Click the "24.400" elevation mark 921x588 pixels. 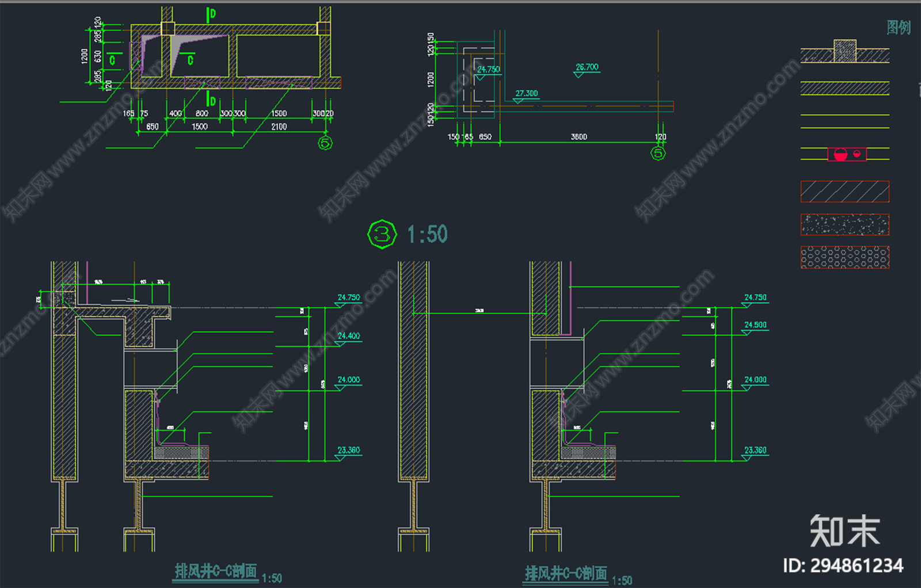349,335
